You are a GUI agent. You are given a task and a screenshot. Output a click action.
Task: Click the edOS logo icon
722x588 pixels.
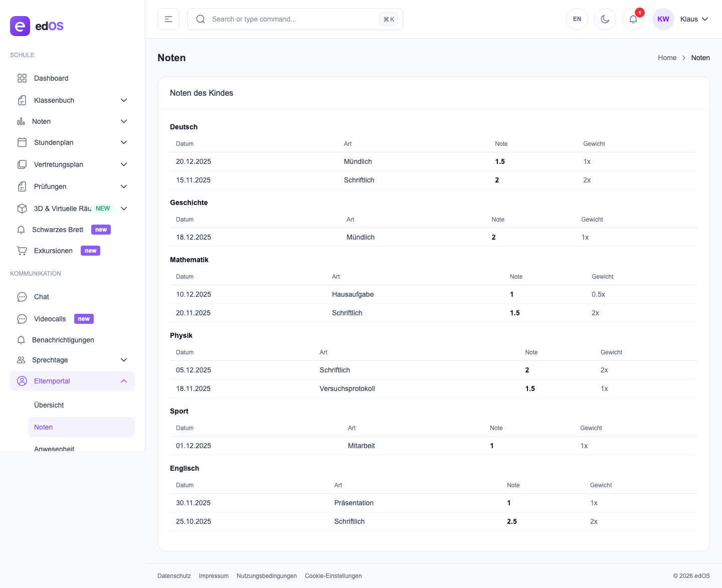click(x=20, y=26)
